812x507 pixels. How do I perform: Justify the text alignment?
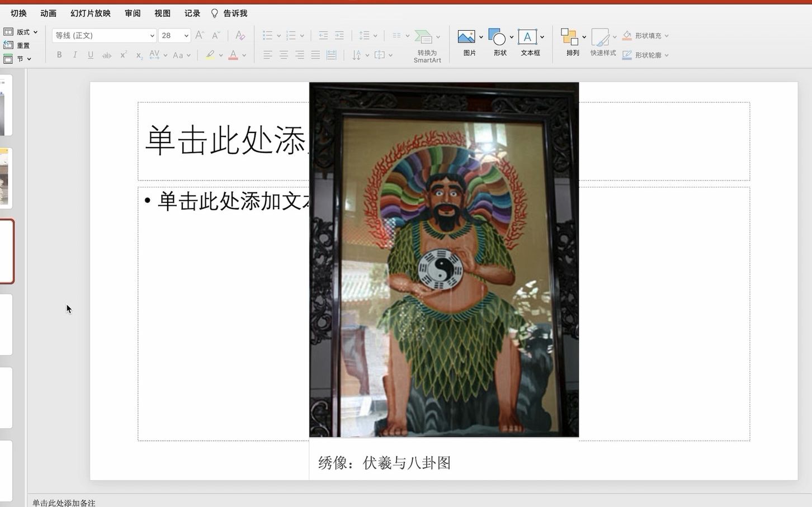[x=315, y=55]
